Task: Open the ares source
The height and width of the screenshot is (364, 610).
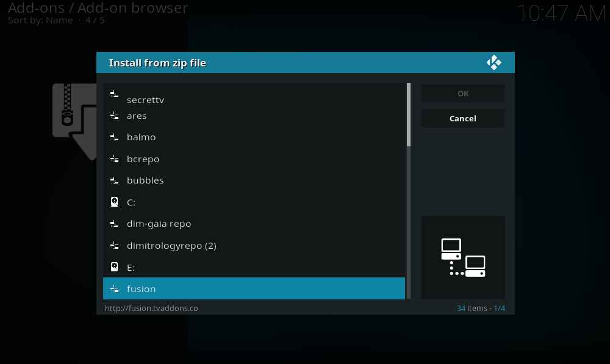Action: click(254, 115)
